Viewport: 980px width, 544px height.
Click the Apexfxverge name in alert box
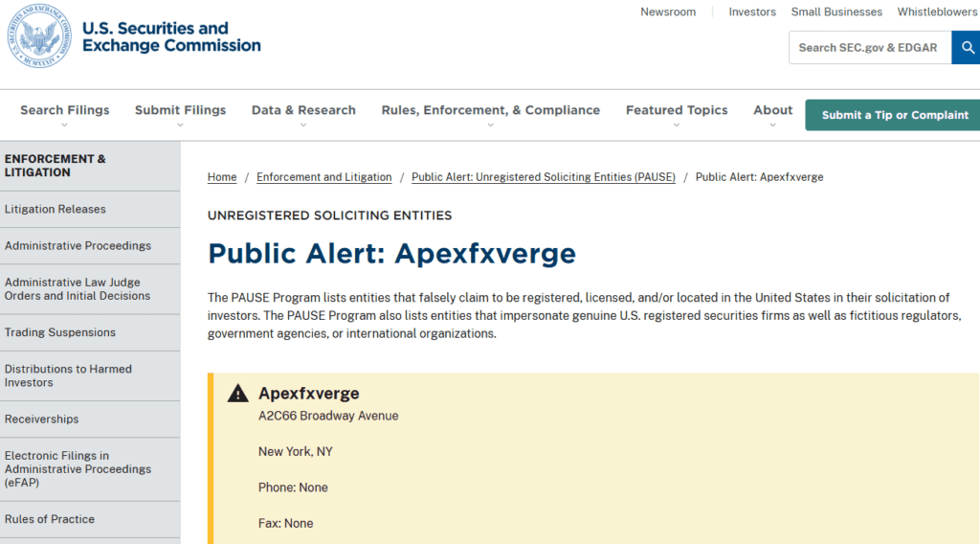[309, 394]
